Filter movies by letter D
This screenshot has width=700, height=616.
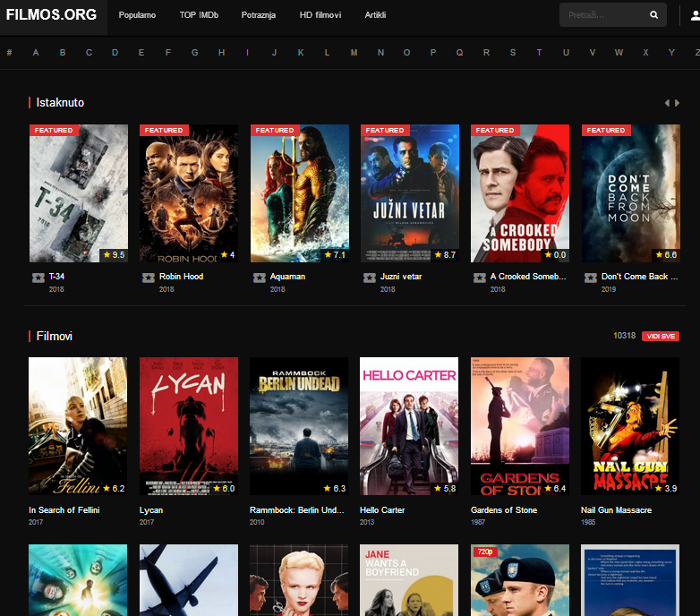(x=115, y=53)
